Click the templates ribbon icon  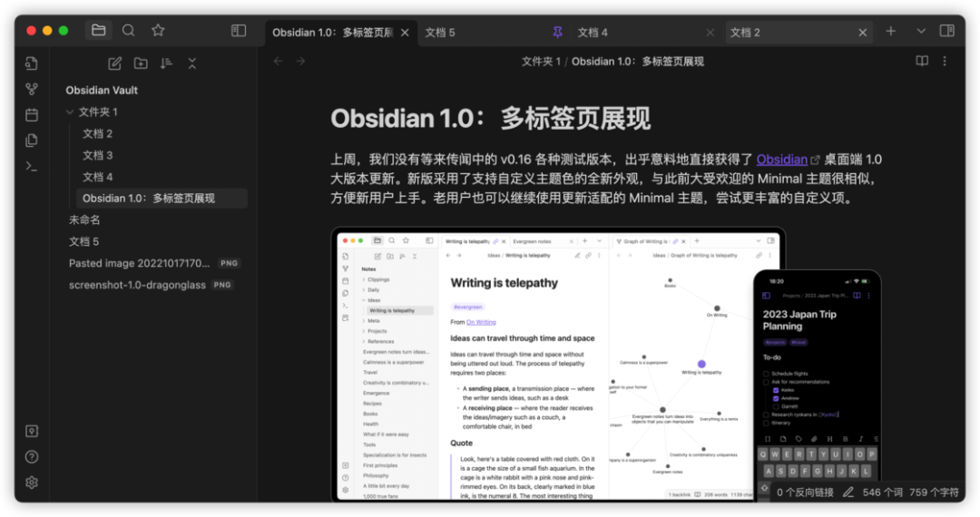click(31, 141)
